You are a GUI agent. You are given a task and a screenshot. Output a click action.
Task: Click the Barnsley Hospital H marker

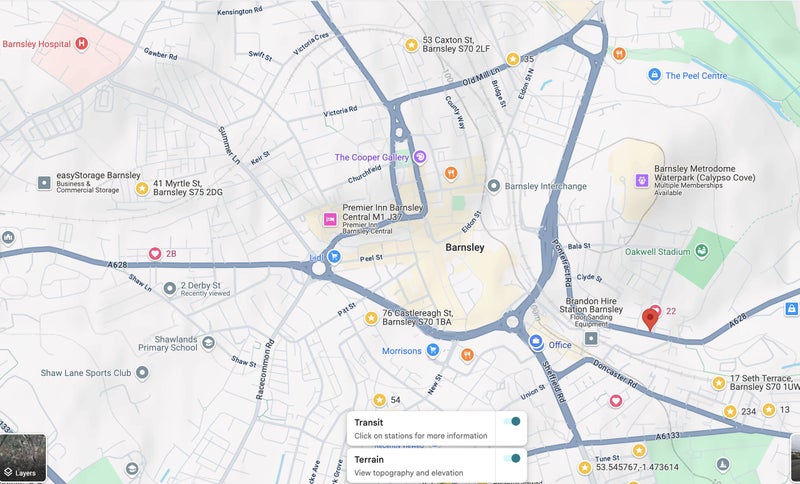point(82,44)
